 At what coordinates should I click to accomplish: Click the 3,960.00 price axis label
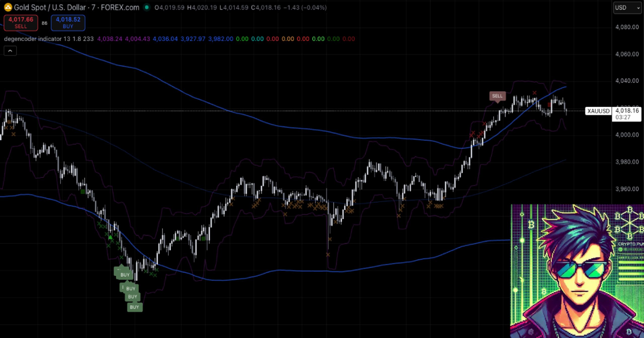[627, 189]
